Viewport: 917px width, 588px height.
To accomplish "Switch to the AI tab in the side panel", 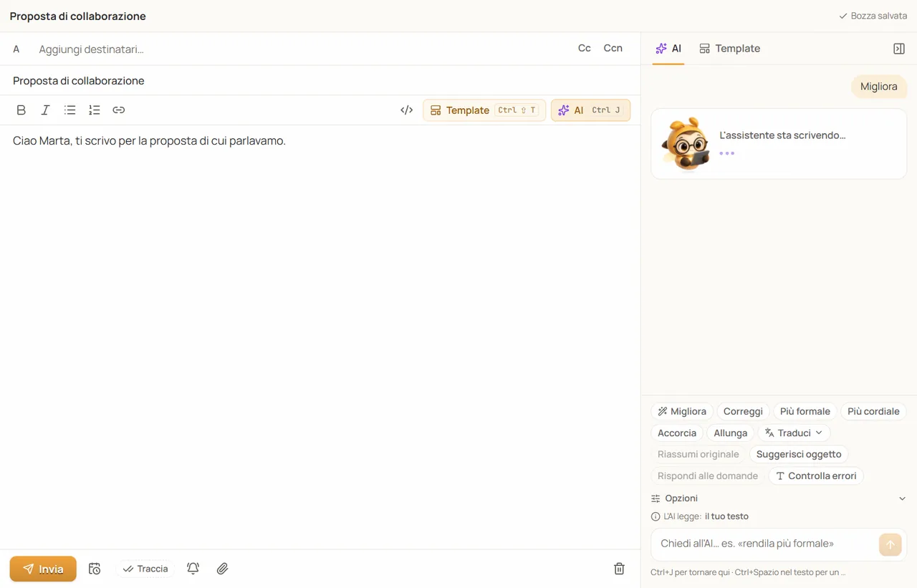I will pyautogui.click(x=668, y=49).
